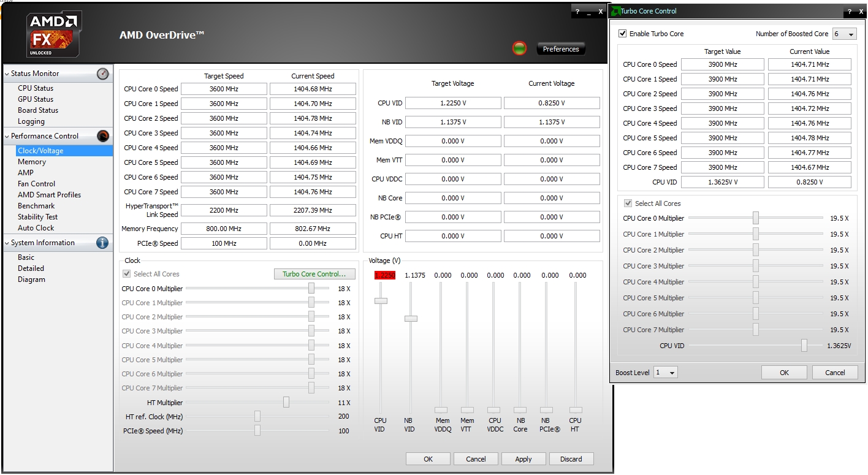
Task: Click the CPU Core 0 Multiplier slider in Turbo Core Control
Action: pyautogui.click(x=756, y=218)
